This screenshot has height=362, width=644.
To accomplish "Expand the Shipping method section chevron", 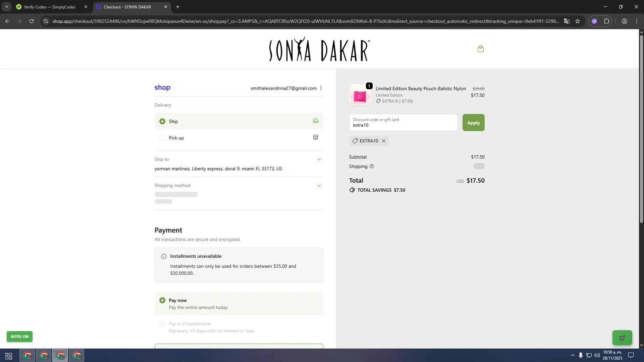I will point(319,186).
